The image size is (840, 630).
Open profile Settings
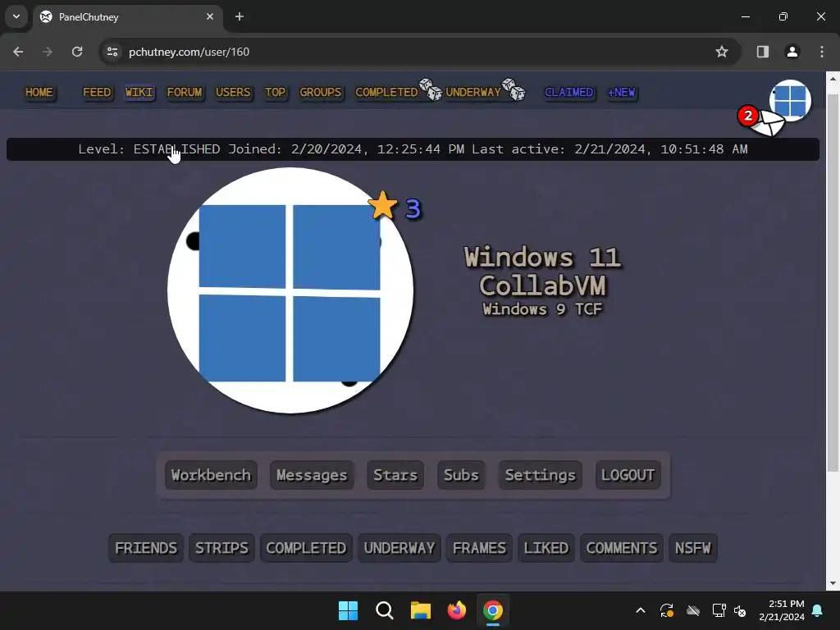tap(540, 475)
